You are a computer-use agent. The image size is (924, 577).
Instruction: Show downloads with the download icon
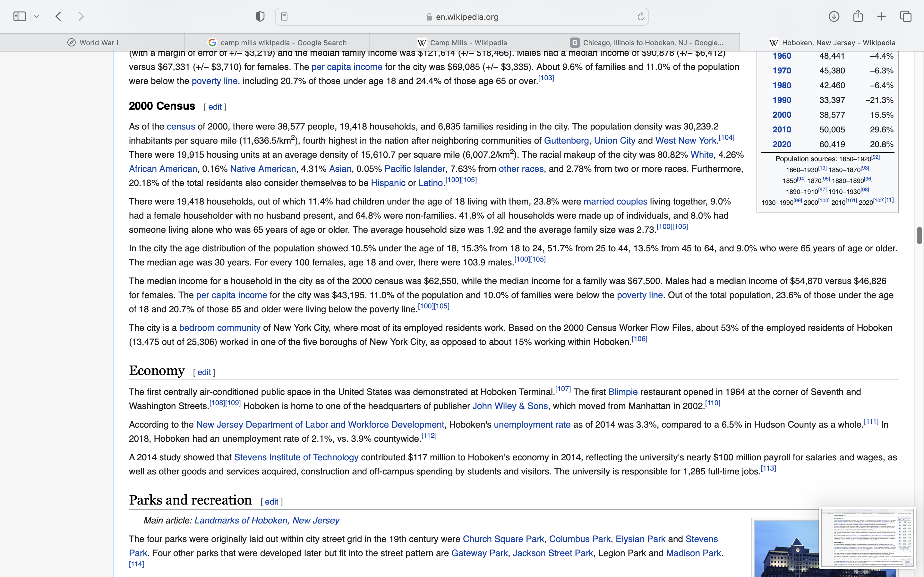pos(834,16)
